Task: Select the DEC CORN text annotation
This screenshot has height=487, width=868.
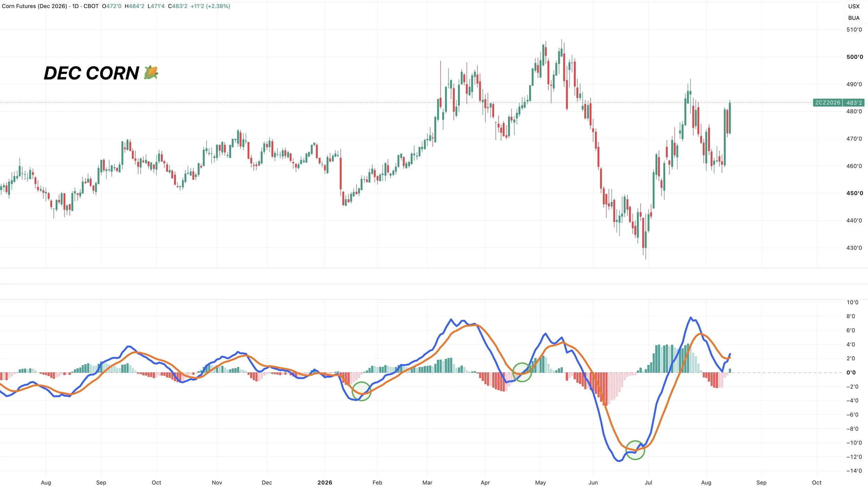Action: pos(91,73)
